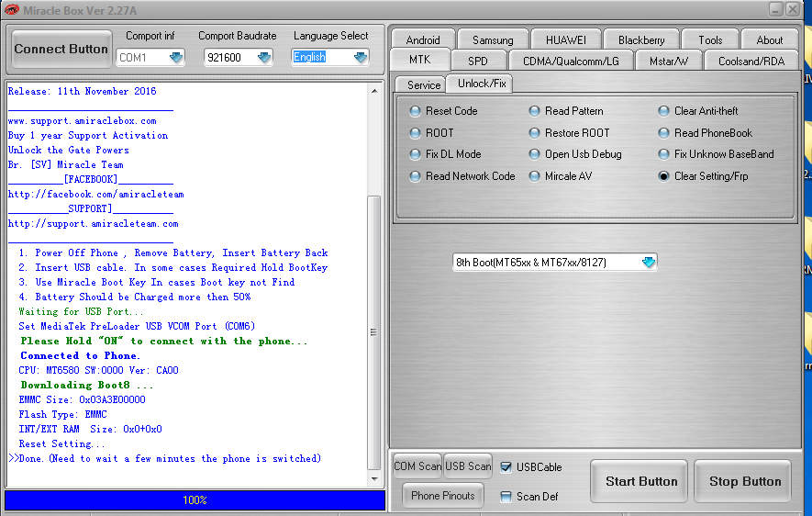Open the Tools tab
The image size is (812, 516).
point(710,39)
